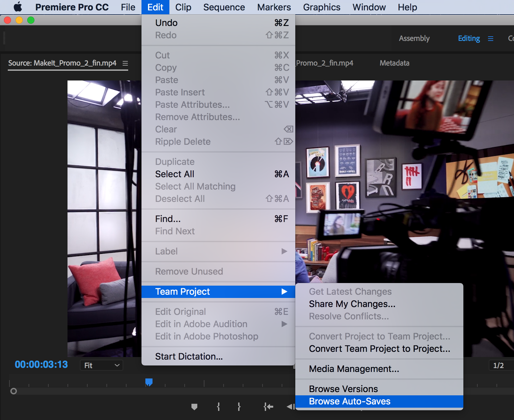514x420 pixels.
Task: Open the Help menu
Action: click(408, 7)
